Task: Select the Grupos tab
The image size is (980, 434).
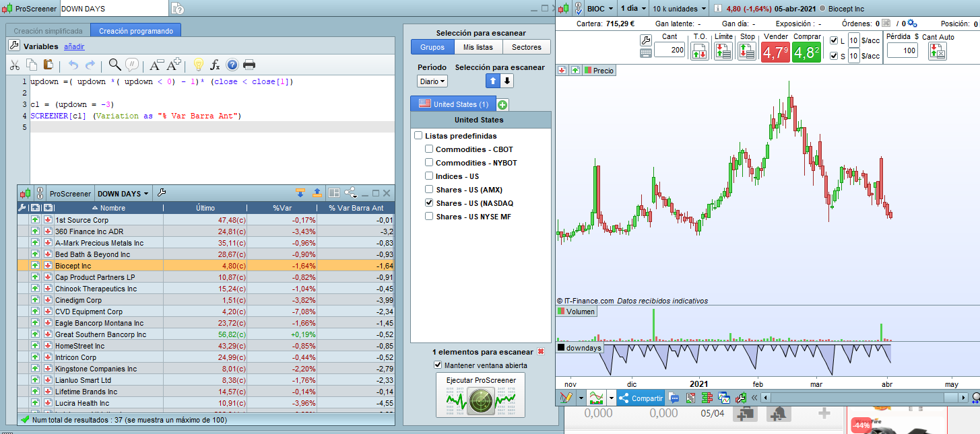Action: 432,47
